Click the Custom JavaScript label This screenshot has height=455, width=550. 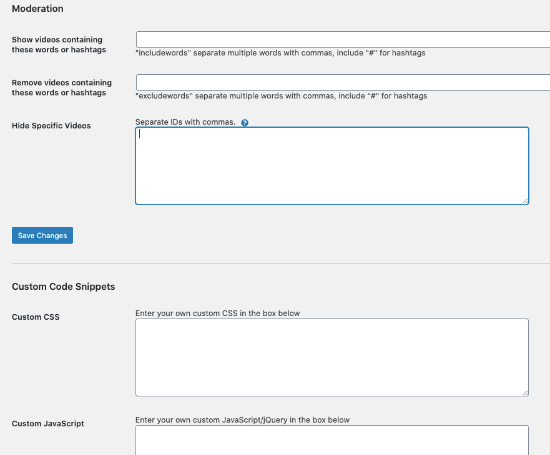click(48, 424)
